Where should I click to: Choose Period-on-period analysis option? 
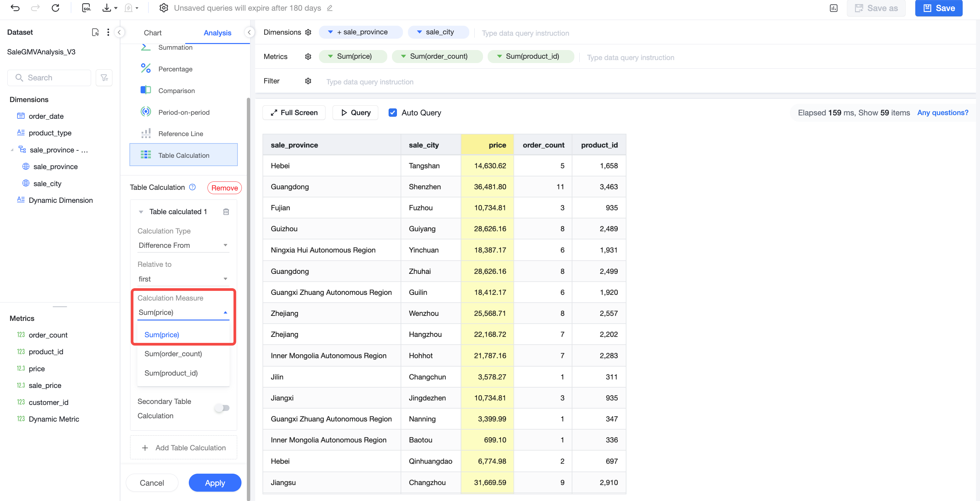click(184, 112)
